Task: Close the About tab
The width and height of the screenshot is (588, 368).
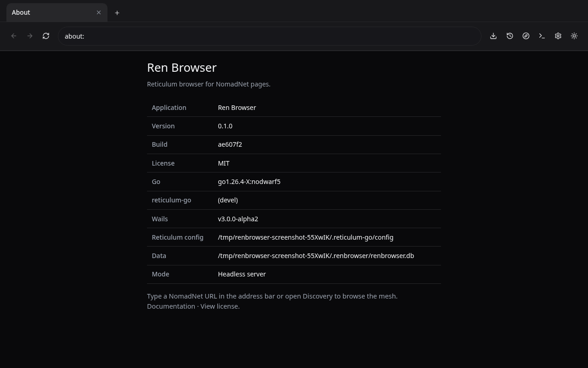Action: (99, 12)
